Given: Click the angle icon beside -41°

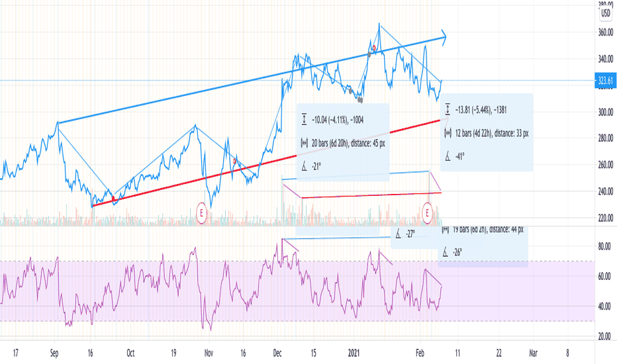Looking at the screenshot, I should pos(448,157).
